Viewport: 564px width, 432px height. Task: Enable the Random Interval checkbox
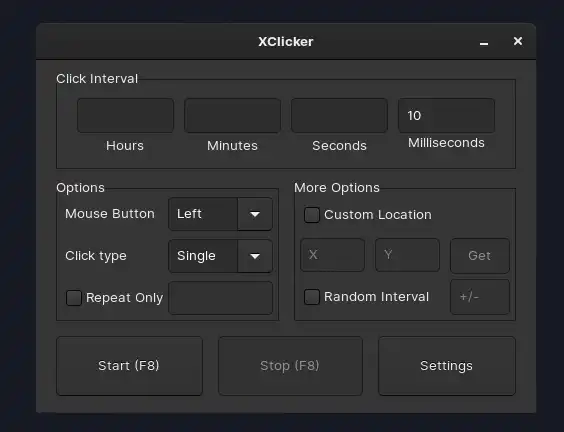(x=312, y=297)
